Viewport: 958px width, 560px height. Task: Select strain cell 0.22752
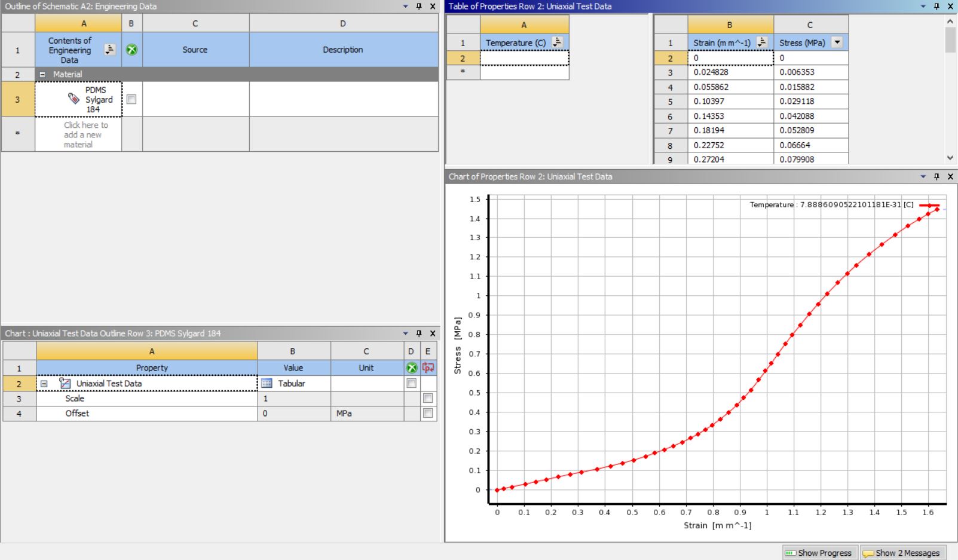[x=730, y=145]
